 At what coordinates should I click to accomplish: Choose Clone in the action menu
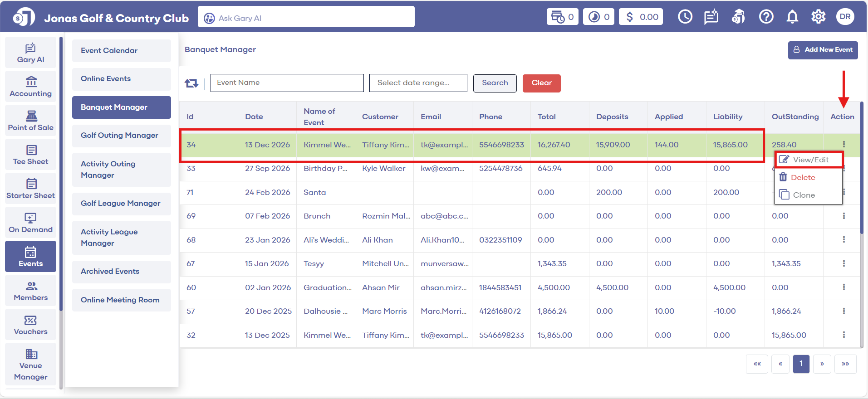(803, 195)
